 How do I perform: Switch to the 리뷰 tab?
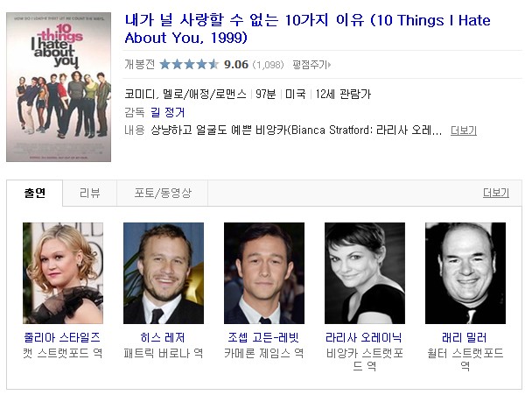coord(90,193)
